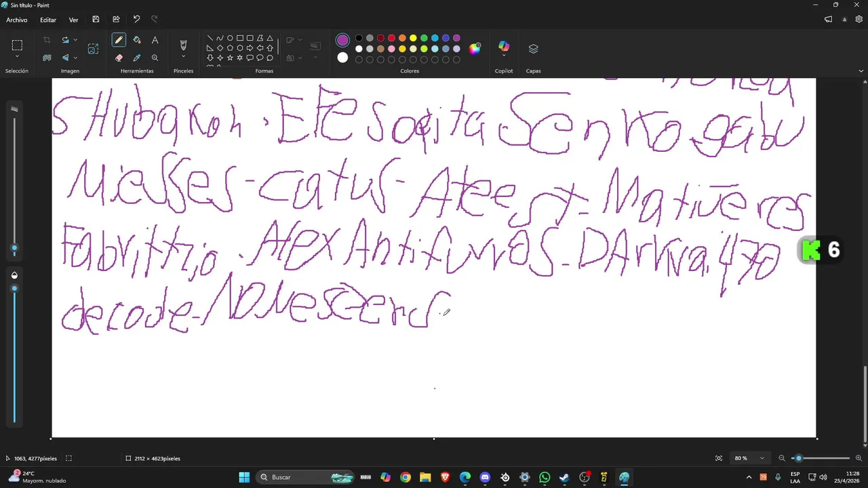Image resolution: width=868 pixels, height=488 pixels.
Task: Click the Windows Start button
Action: tap(244, 477)
